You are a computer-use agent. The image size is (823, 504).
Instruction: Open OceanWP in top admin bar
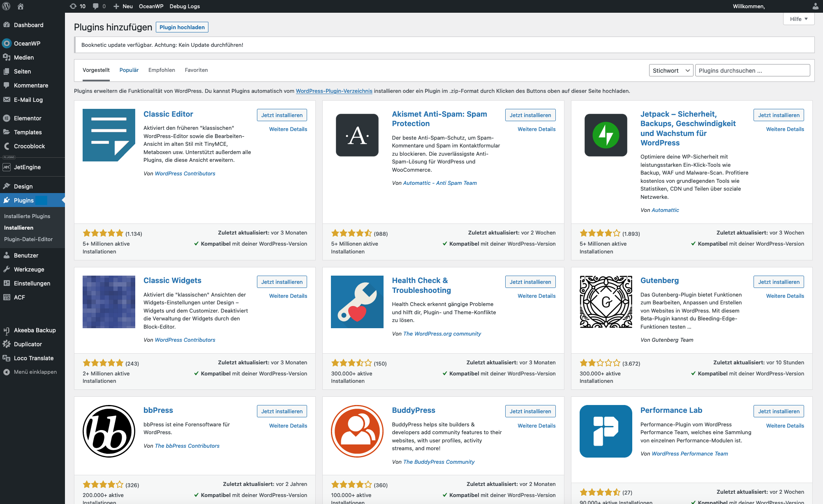click(x=151, y=6)
